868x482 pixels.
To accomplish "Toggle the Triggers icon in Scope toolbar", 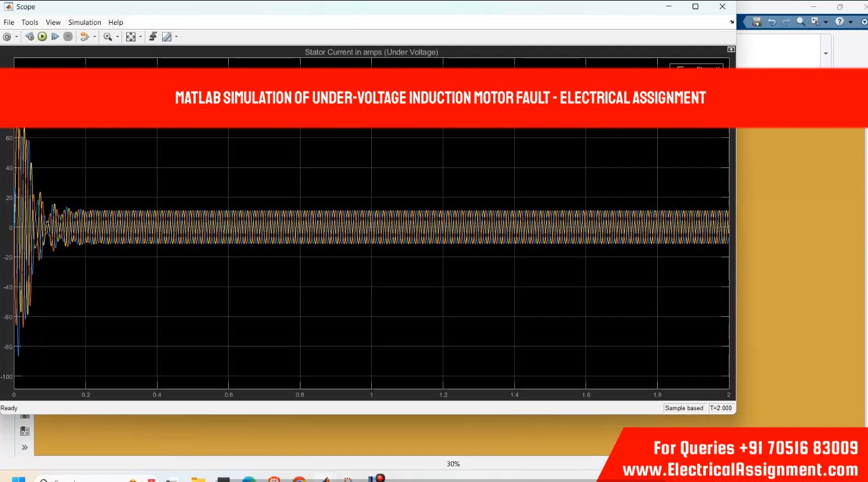I will [153, 36].
